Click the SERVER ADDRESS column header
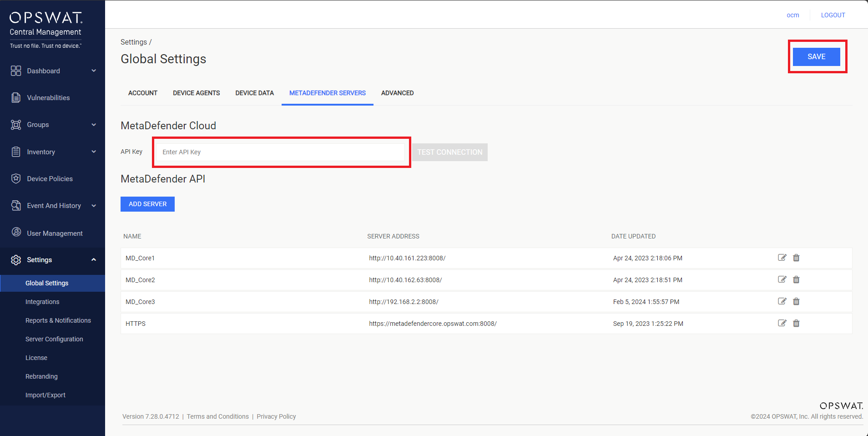868x436 pixels. pyautogui.click(x=394, y=236)
